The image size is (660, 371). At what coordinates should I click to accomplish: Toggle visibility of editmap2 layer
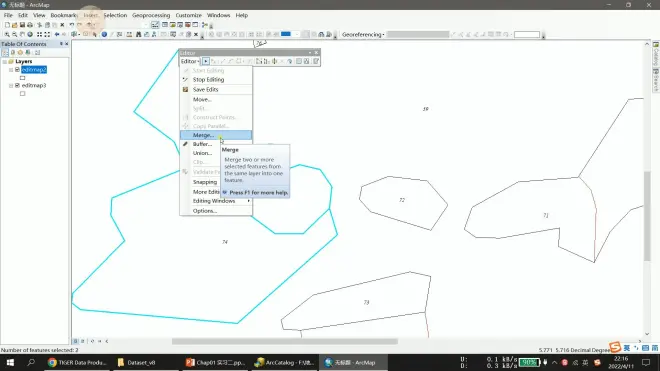tap(17, 69)
